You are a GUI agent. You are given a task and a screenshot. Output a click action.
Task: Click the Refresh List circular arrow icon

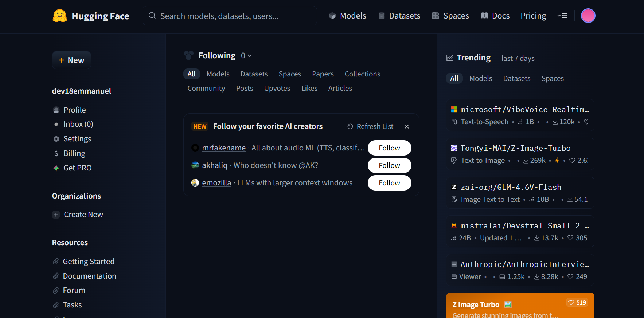(350, 126)
